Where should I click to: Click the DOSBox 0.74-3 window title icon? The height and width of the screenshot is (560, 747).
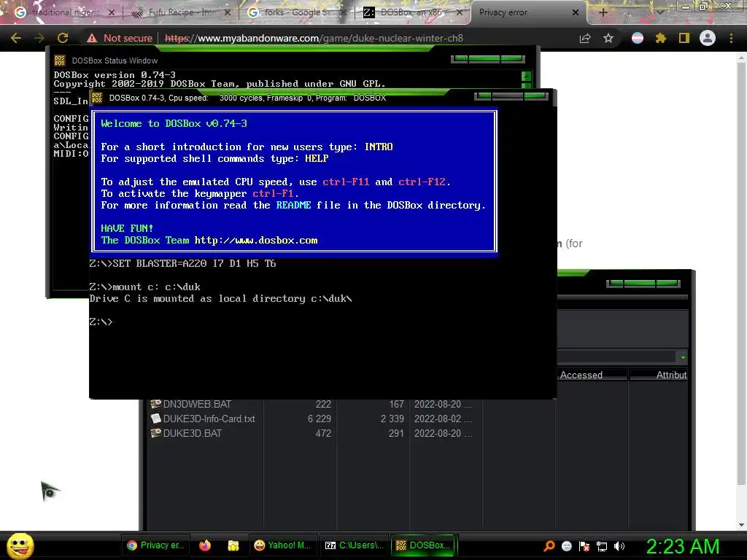(97, 98)
